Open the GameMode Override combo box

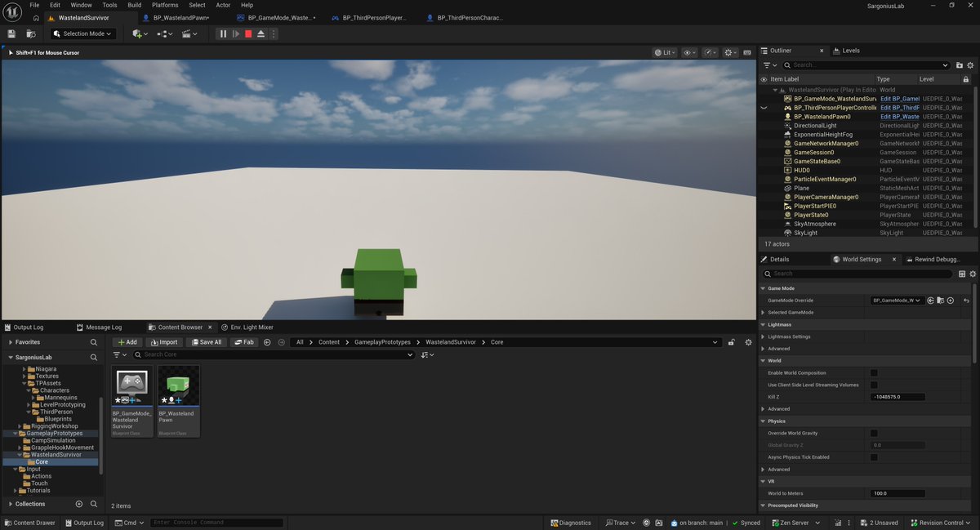point(897,301)
